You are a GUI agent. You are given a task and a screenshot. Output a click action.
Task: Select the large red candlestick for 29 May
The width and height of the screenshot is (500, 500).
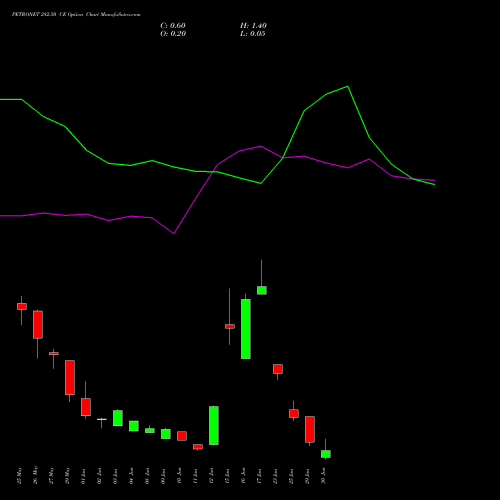coord(70,377)
